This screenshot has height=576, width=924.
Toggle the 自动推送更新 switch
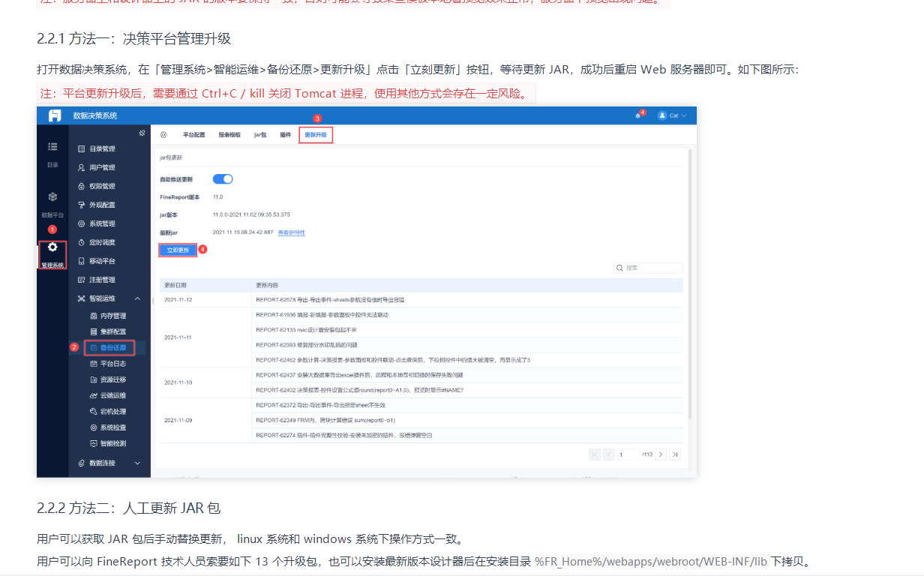pos(223,179)
